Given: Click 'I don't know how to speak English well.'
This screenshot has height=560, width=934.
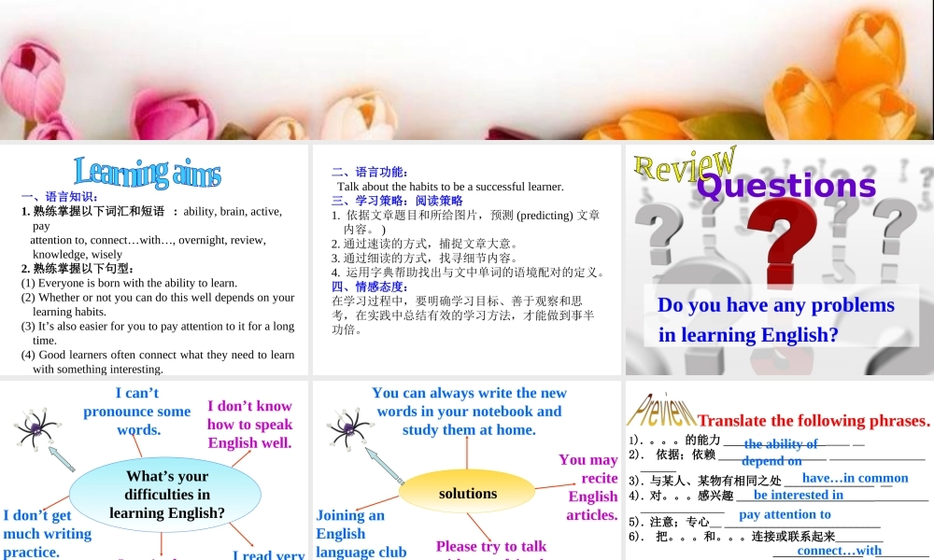Looking at the screenshot, I should point(249,425).
